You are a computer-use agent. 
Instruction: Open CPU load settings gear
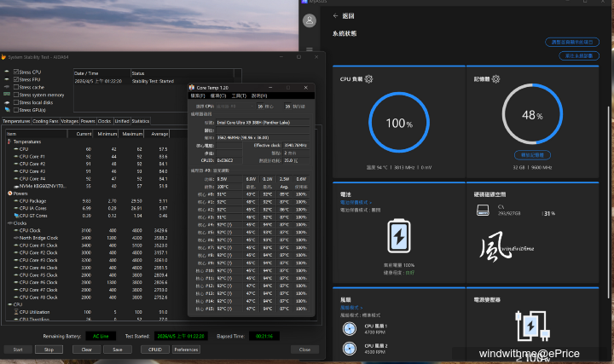click(368, 79)
